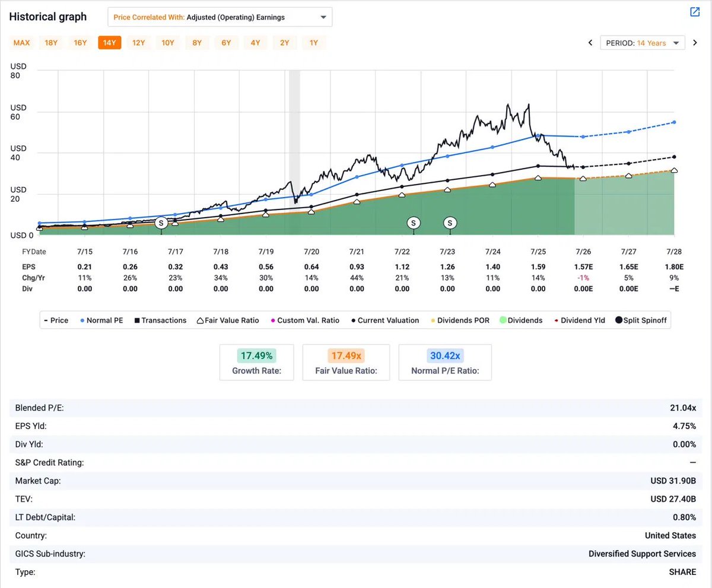Toggle Transactions series in legend
Viewport: 712px width, 588px height.
(160, 320)
